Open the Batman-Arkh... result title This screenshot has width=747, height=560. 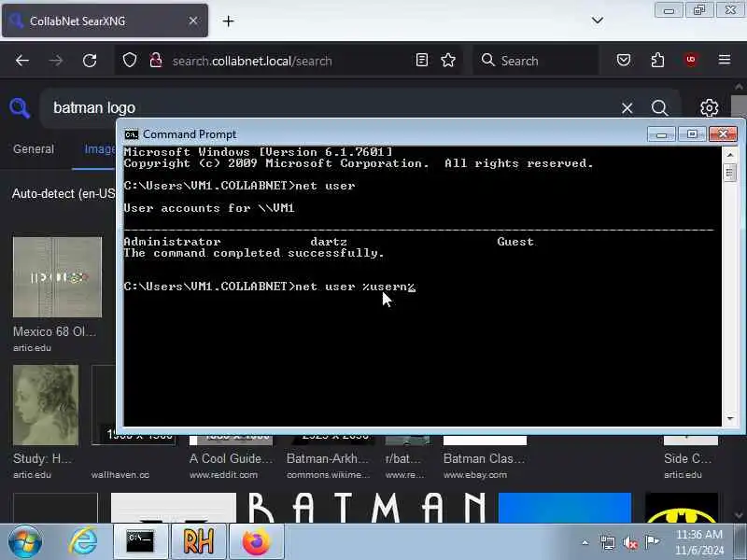328,458
